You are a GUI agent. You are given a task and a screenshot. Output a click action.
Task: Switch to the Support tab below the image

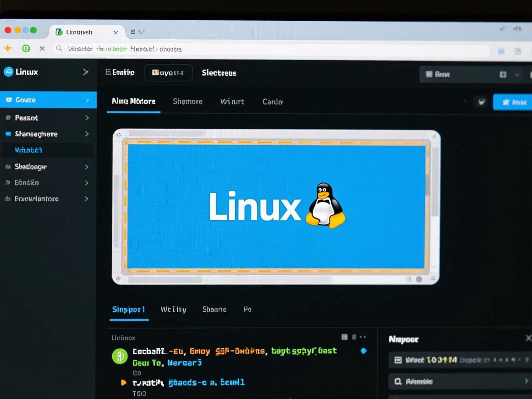128,309
